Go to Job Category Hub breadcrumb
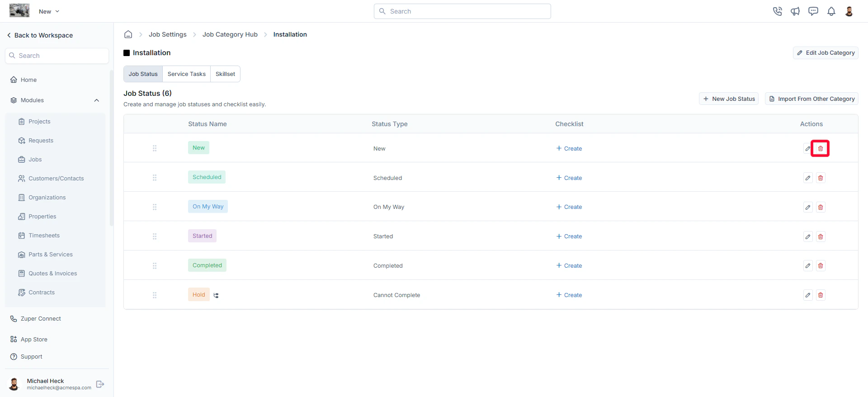 pos(230,34)
